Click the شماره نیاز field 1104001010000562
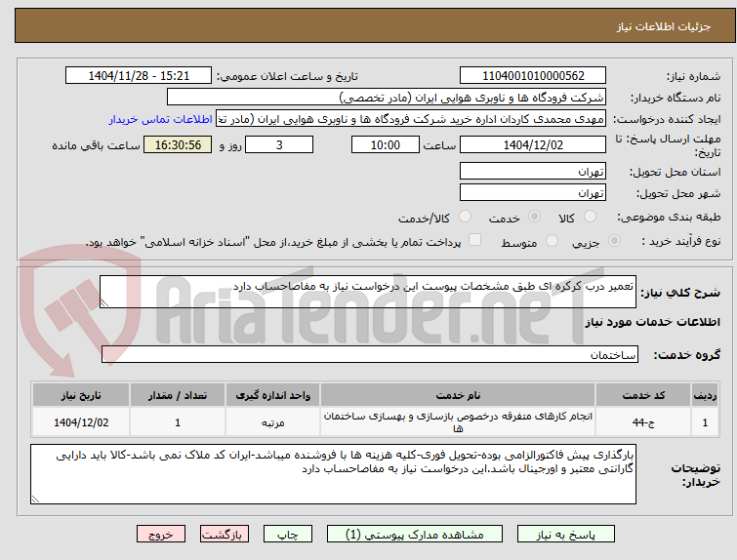Image resolution: width=737 pixels, height=560 pixels. click(533, 76)
